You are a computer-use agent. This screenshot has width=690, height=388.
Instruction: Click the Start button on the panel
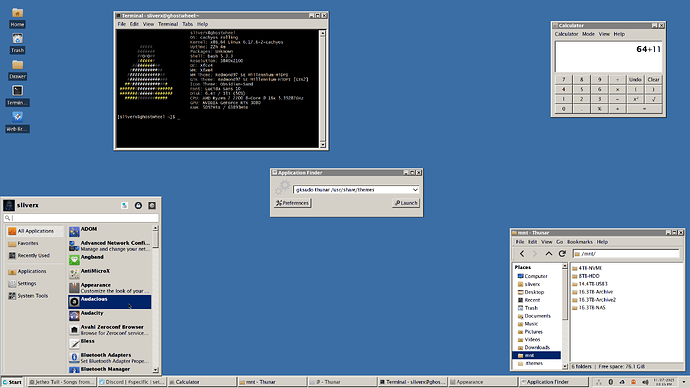(x=12, y=382)
